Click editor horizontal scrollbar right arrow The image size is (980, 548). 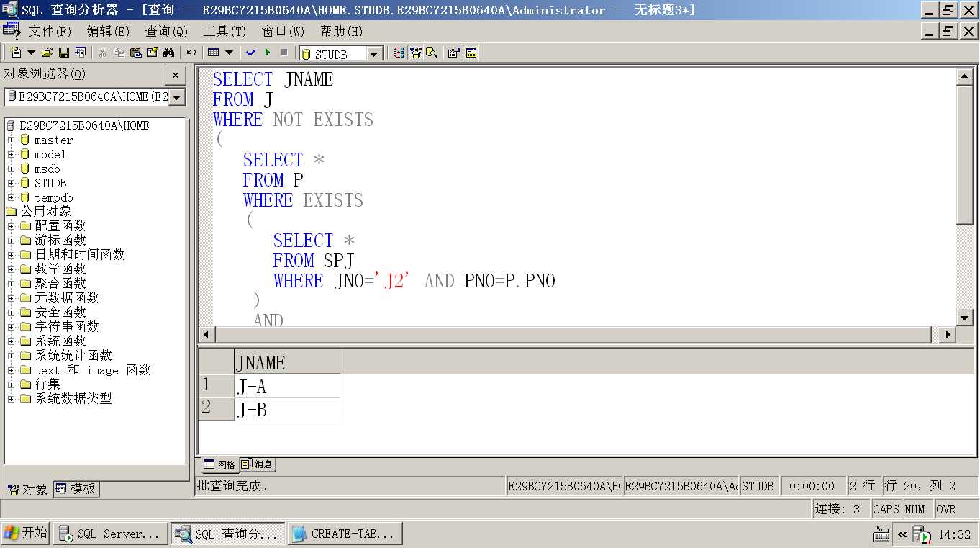947,335
